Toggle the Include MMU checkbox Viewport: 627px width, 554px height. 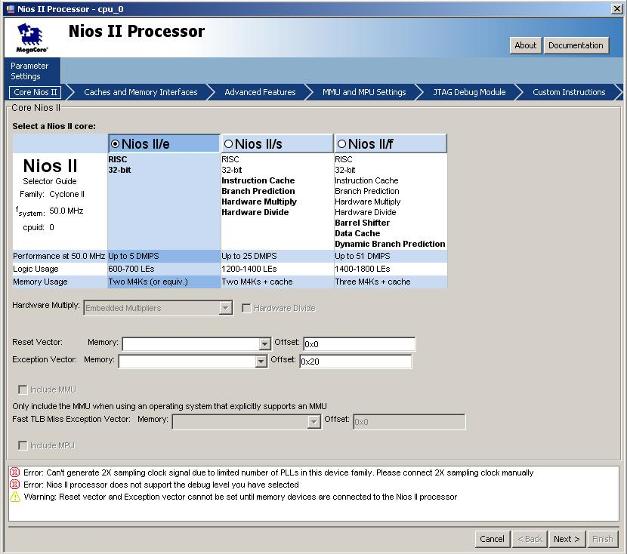coord(23,390)
